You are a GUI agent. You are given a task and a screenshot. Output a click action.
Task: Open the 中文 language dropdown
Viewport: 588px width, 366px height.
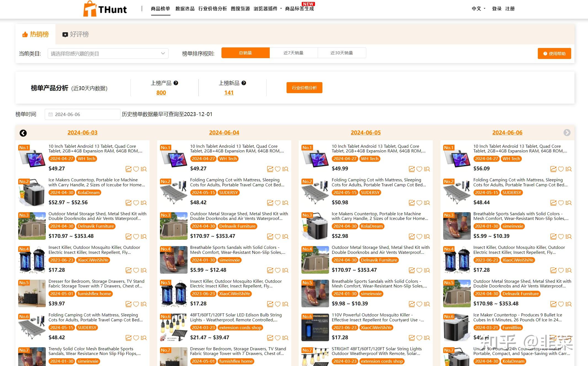pos(477,9)
